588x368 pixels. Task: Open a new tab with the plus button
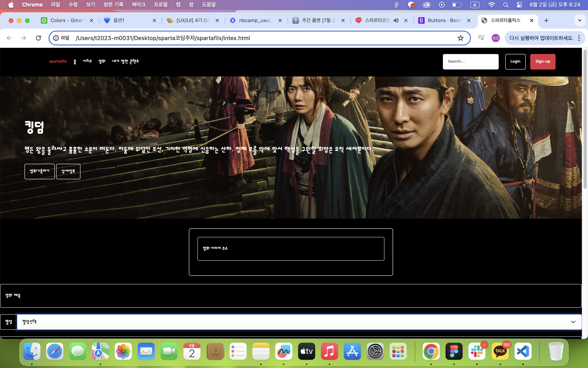point(546,20)
